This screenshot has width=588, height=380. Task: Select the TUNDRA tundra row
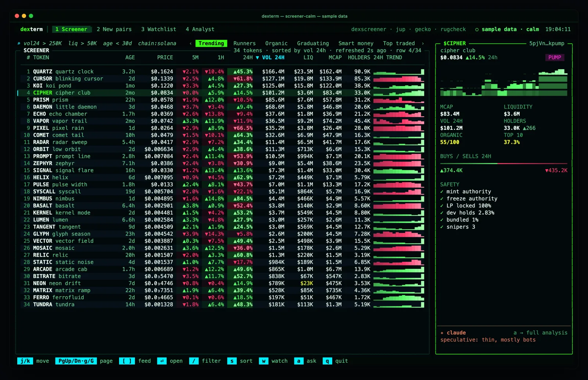tap(222, 305)
